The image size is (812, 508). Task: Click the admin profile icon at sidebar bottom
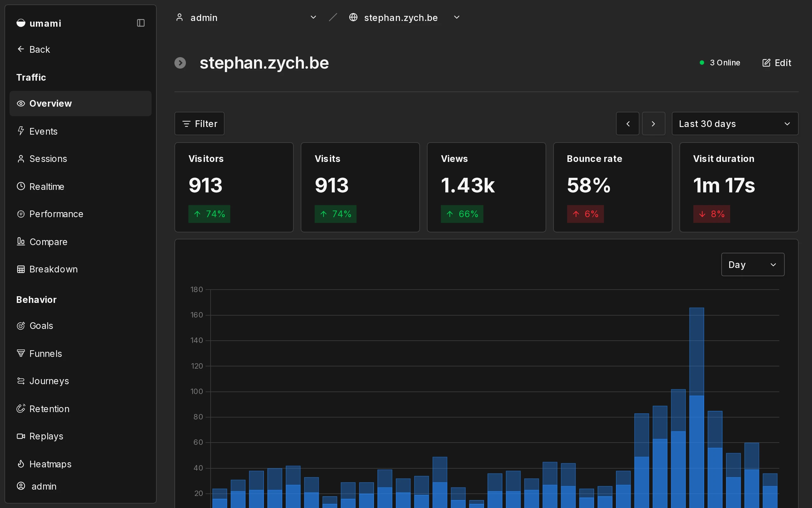(21, 486)
